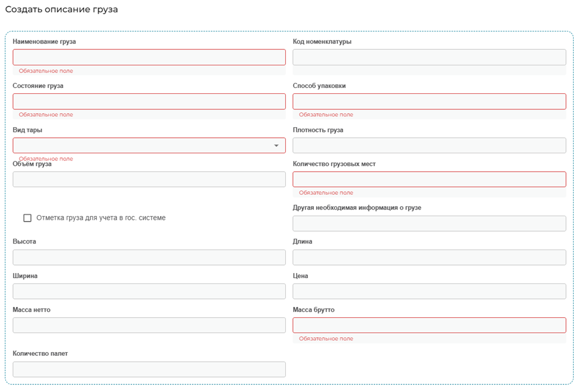
Task: Click the Отметка груза для учета label
Action: click(x=101, y=218)
